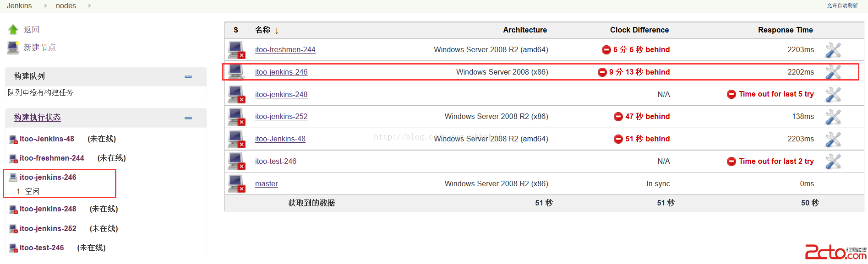Image resolution: width=868 pixels, height=264 pixels.
Task: Click itoo-test-246 status computer icon in table
Action: pyautogui.click(x=237, y=162)
